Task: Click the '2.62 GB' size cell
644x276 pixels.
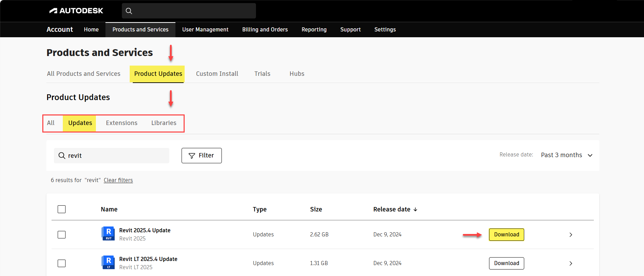Action: pos(319,234)
